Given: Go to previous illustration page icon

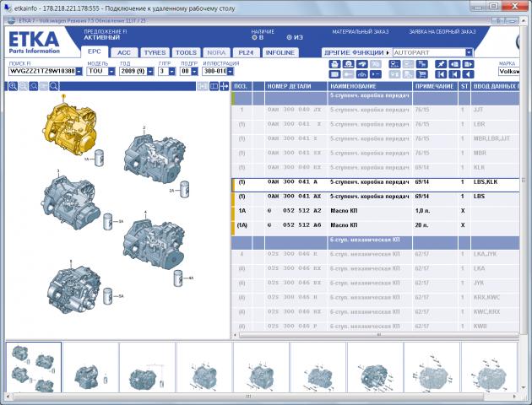Looking at the screenshot, I should point(454,64).
